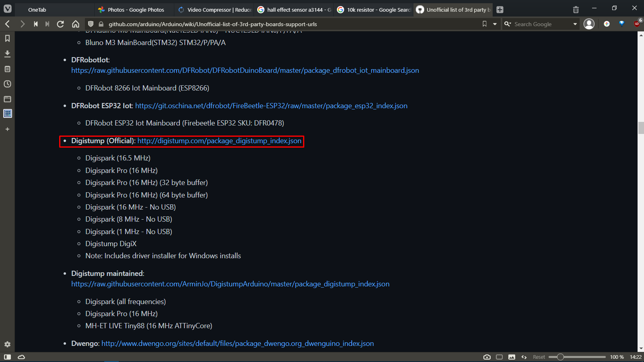This screenshot has width=644, height=362.
Task: Toggle tab tiling in status bar
Action: click(x=500, y=357)
